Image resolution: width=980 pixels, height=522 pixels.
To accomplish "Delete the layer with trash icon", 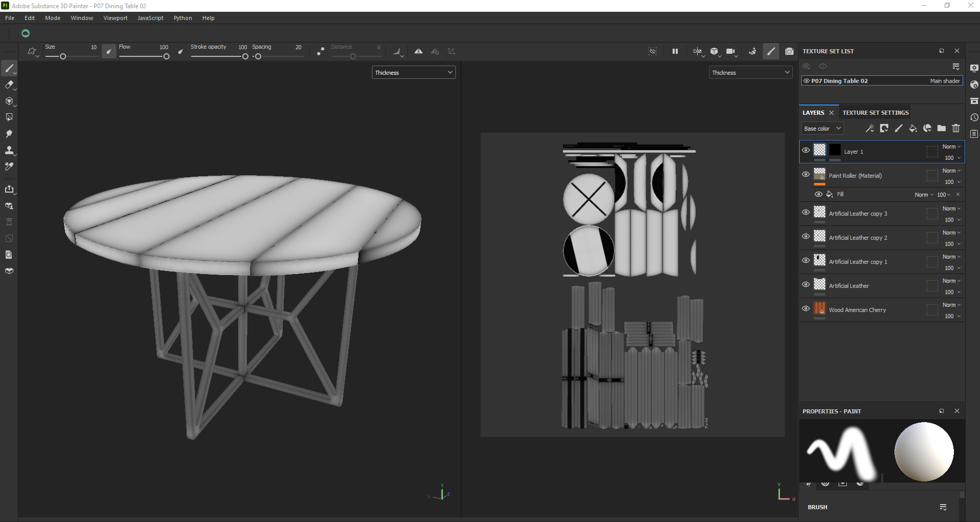I will 956,129.
